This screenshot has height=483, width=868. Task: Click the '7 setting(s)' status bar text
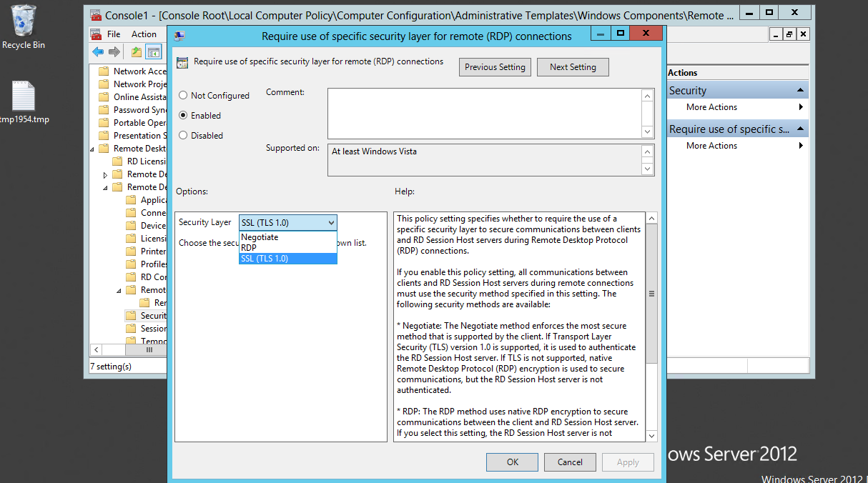111,367
